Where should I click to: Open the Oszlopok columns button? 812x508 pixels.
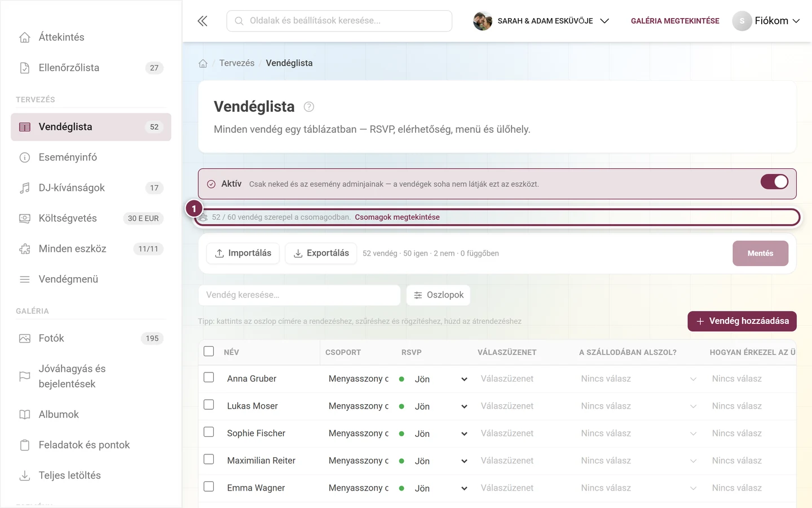click(438, 295)
